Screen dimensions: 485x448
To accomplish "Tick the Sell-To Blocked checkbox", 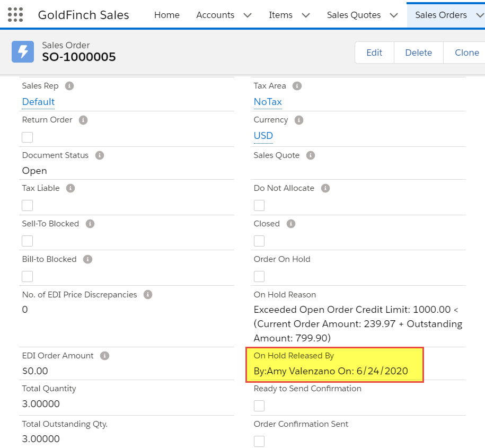I will tap(27, 241).
